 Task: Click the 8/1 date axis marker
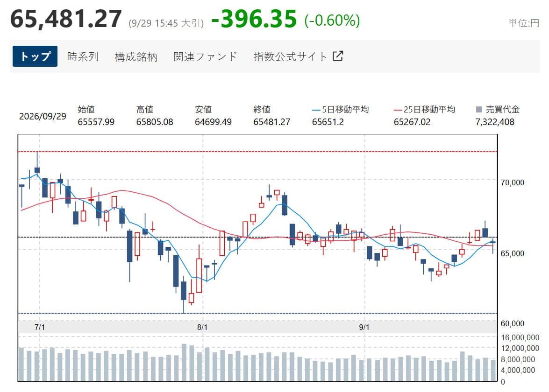202,327
